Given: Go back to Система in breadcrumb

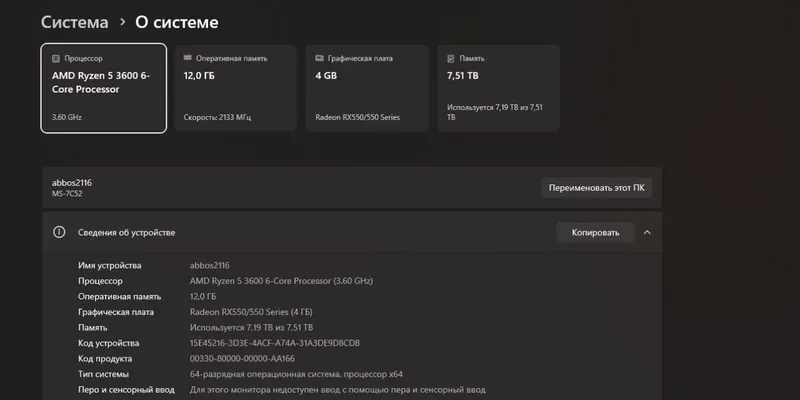Looking at the screenshot, I should point(74,22).
